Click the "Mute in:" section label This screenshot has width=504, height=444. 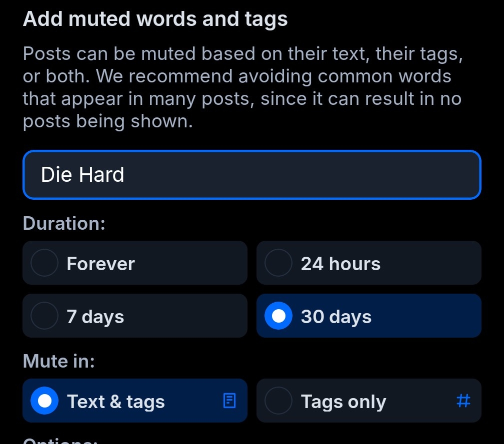coord(58,361)
